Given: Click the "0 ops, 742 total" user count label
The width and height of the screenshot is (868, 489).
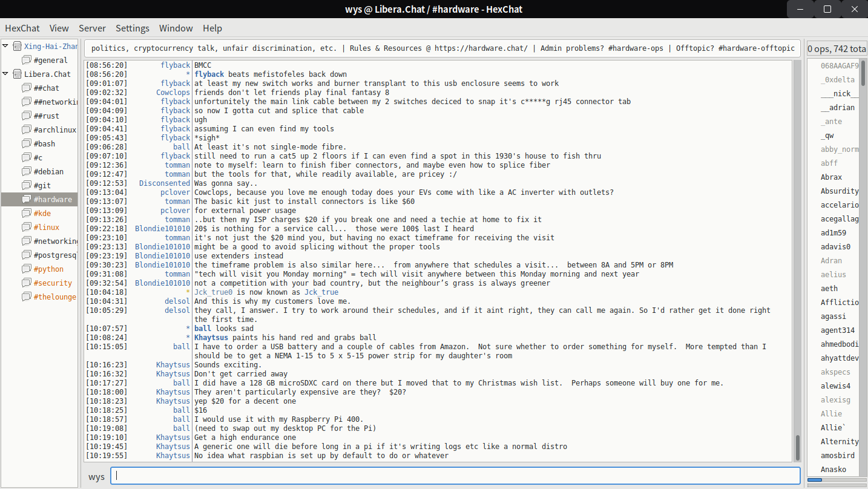Looking at the screenshot, I should [x=837, y=48].
